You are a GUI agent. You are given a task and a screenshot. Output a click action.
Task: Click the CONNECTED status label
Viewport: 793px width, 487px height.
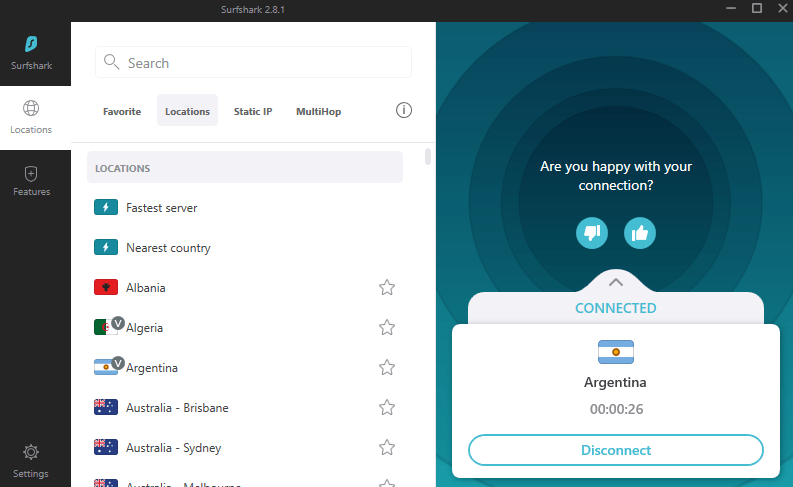(615, 308)
